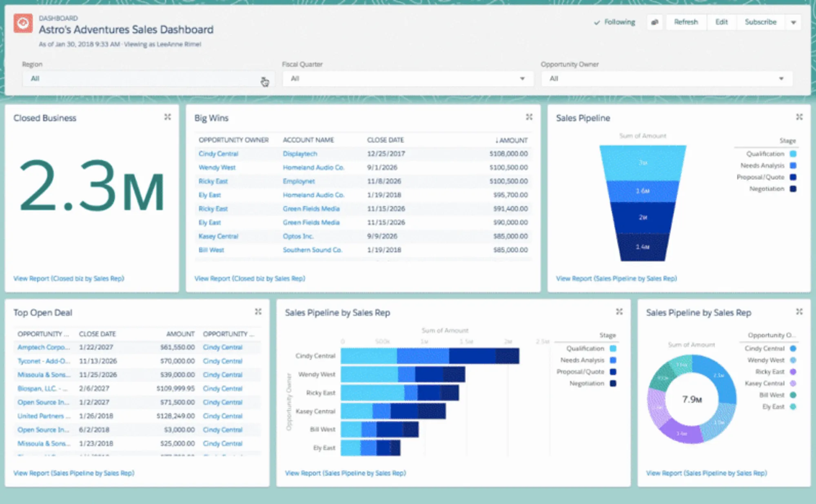Screen dimensions: 816x504
Task: Expand the Big Wins widget
Action: [529, 117]
